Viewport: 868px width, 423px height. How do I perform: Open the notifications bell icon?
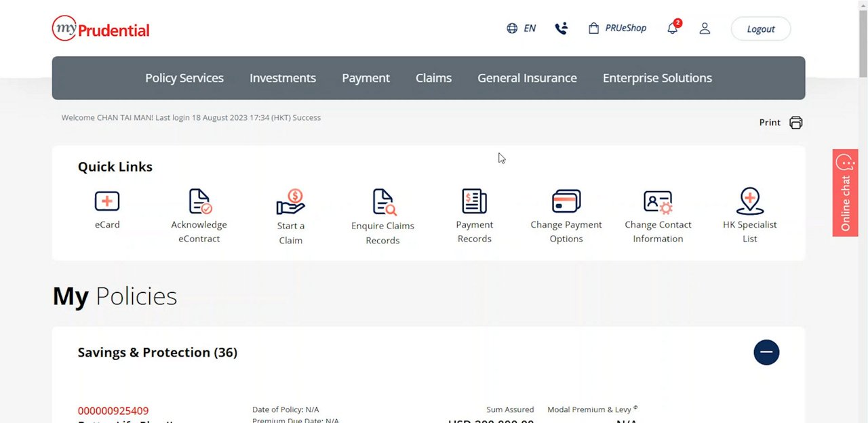pos(673,28)
